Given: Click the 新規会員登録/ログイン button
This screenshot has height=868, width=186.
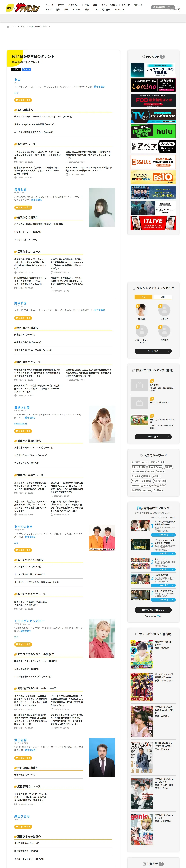Looking at the screenshot, I should [x=163, y=7].
